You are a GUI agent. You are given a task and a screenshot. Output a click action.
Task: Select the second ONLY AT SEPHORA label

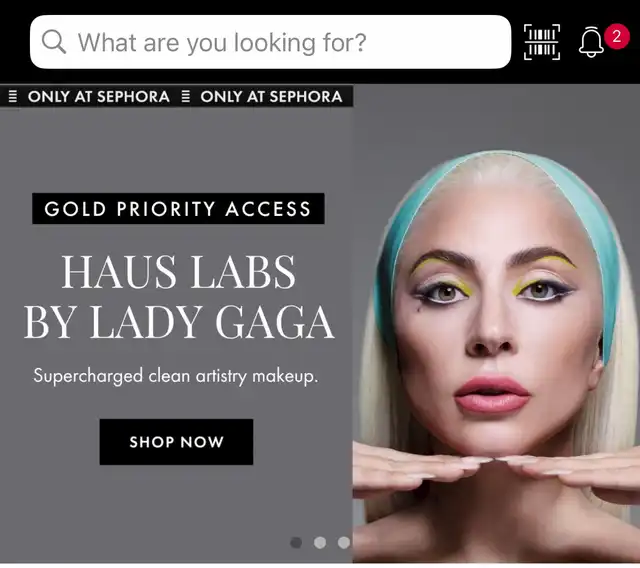pos(271,97)
